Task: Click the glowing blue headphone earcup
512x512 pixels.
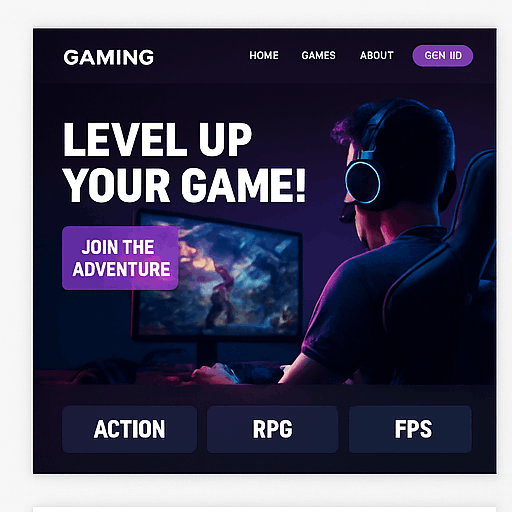Action: [363, 182]
